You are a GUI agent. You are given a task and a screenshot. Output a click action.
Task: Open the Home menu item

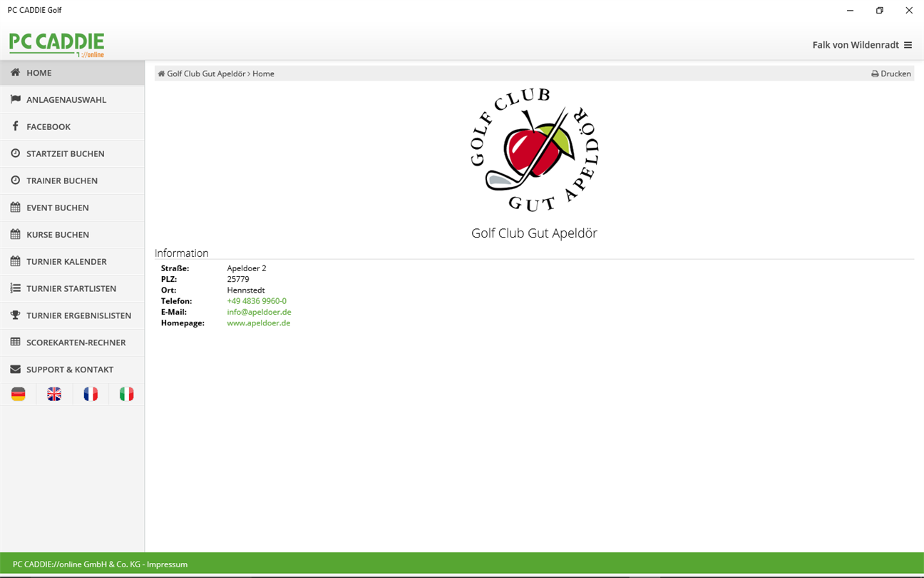click(72, 73)
